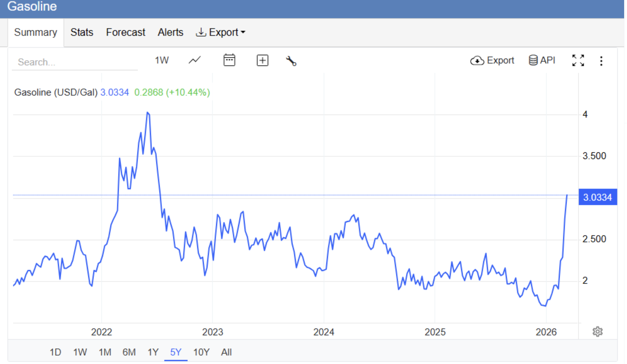Open the line chart type icon
The width and height of the screenshot is (627, 364).
click(x=195, y=60)
